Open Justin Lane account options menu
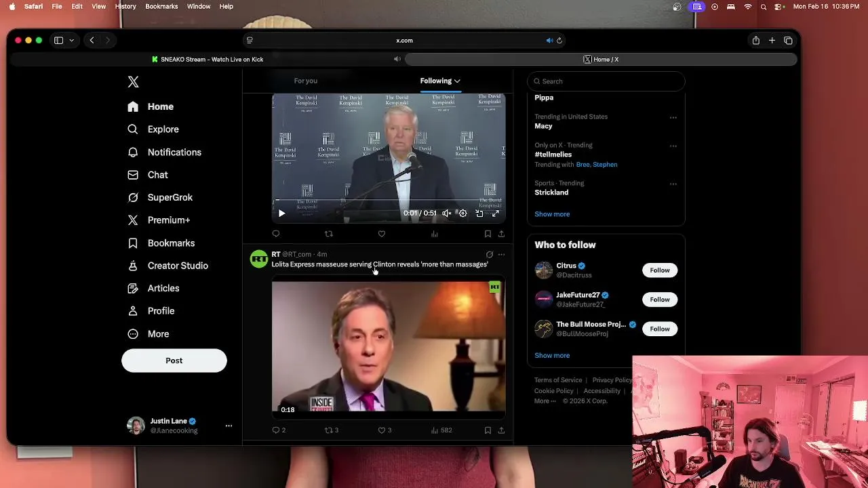The height and width of the screenshot is (488, 868). [x=229, y=426]
